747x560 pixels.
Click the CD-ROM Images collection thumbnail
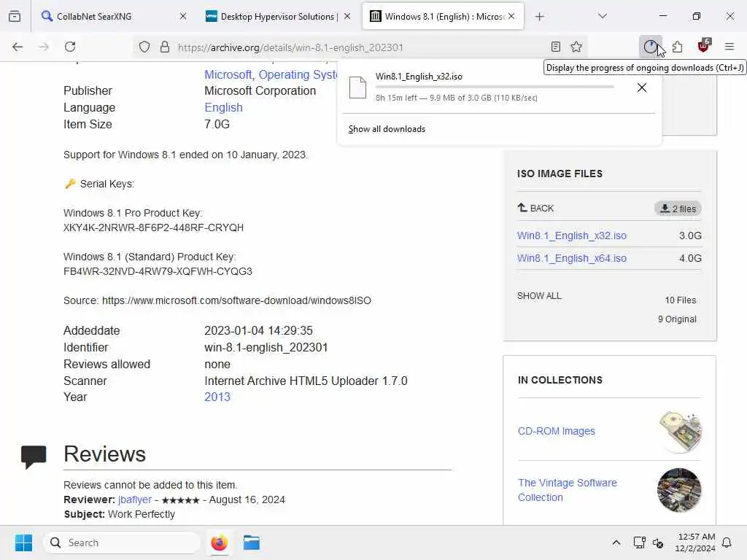[x=680, y=432]
